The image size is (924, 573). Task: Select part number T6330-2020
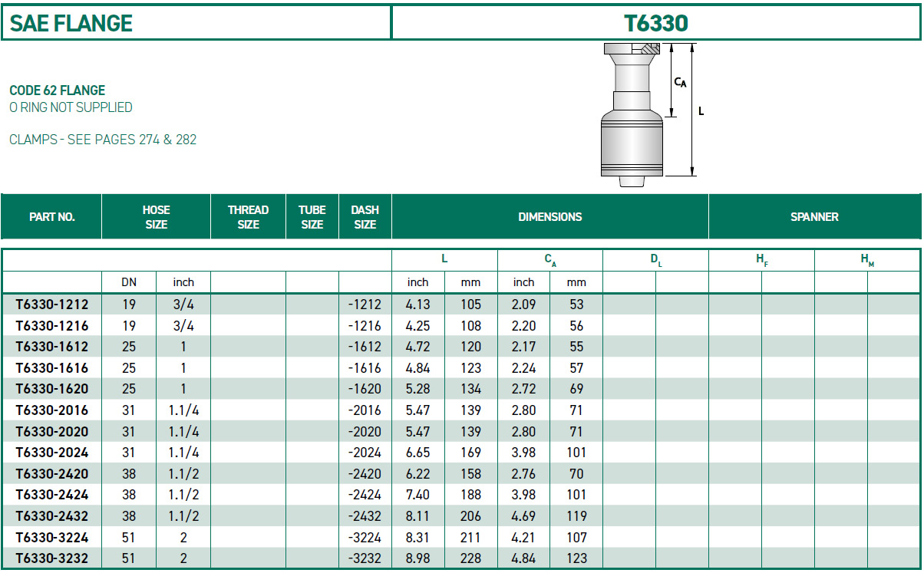coord(52,432)
